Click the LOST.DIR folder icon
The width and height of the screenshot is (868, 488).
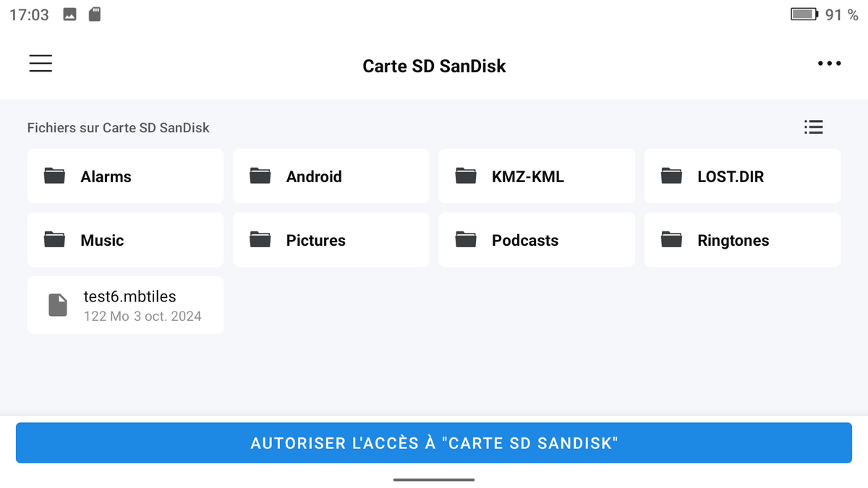tap(671, 176)
